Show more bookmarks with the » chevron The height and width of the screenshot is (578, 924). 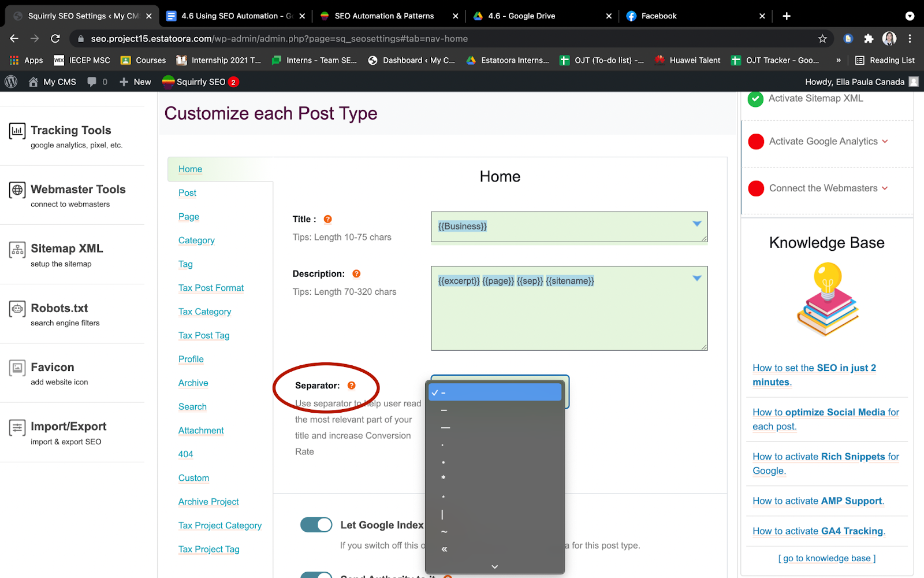click(x=839, y=60)
